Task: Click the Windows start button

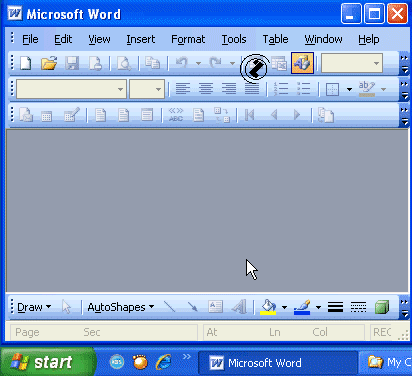Action: point(48,362)
